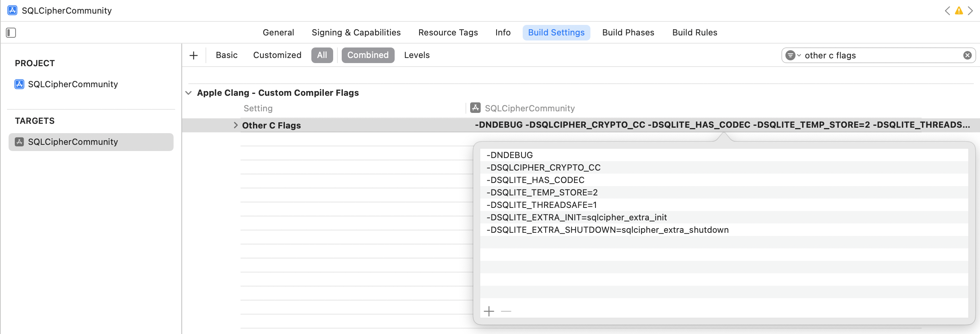The width and height of the screenshot is (980, 334).
Task: Switch to Signing & Capabilities tab
Action: 356,33
